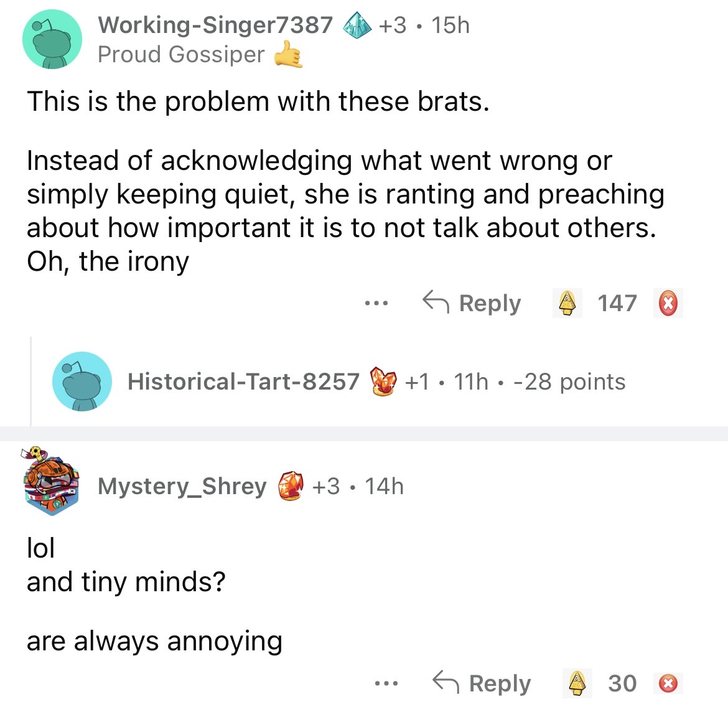Click the red gem badge beside Mystery_Shrey
The height and width of the screenshot is (702, 728).
pyautogui.click(x=291, y=486)
